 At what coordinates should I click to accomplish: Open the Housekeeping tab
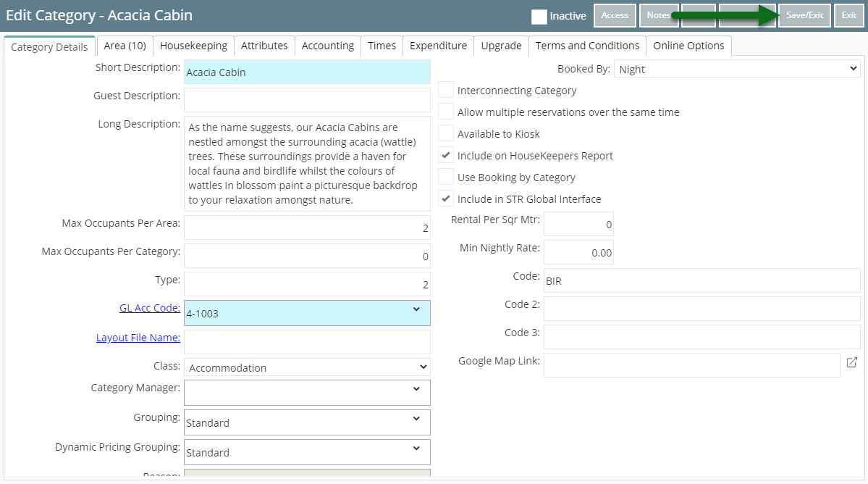click(x=194, y=46)
